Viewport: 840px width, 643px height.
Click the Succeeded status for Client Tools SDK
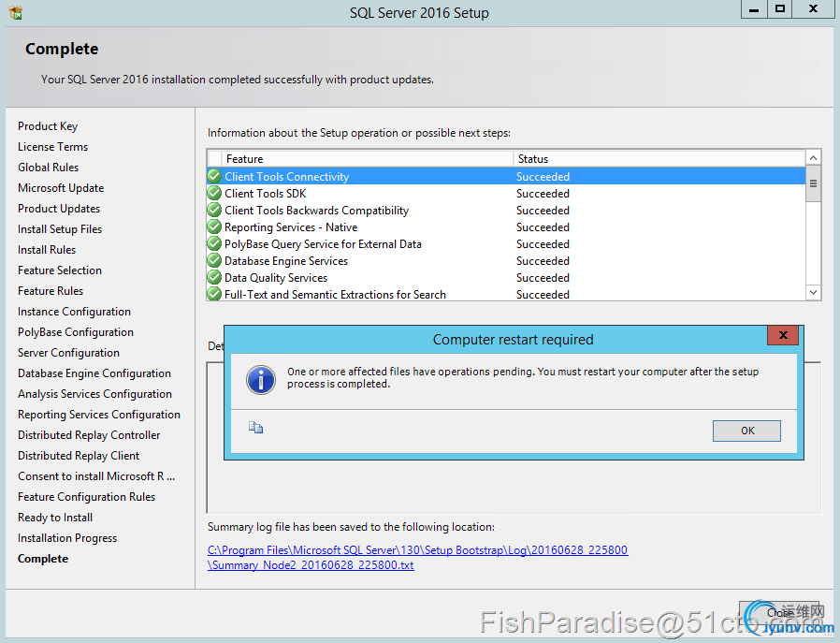pos(543,194)
